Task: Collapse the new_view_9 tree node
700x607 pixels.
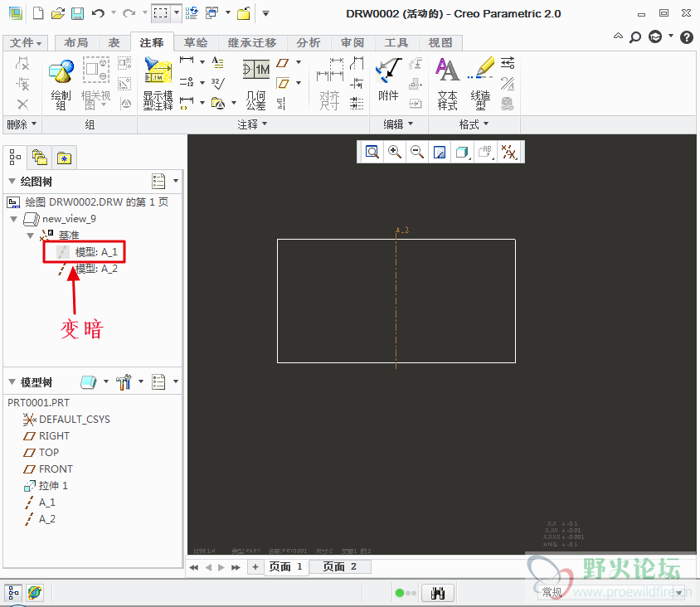Action: [14, 219]
